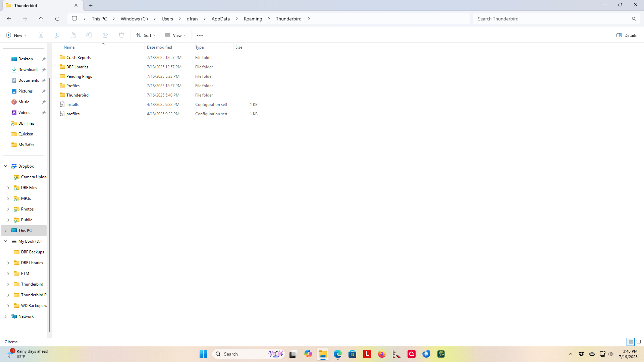Select the installs configuration file

72,105
